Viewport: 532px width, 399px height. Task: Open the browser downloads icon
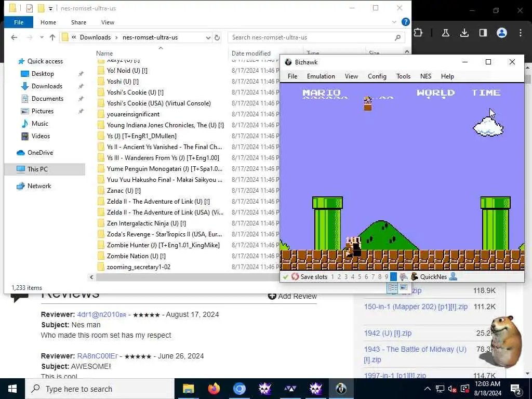point(464,33)
